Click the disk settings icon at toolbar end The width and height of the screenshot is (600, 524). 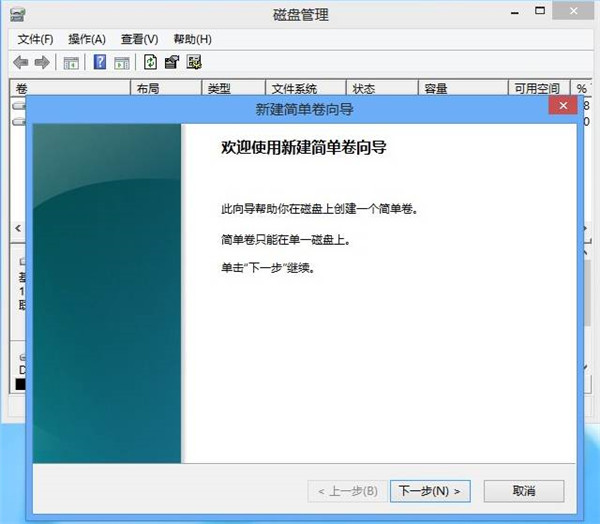(x=194, y=62)
